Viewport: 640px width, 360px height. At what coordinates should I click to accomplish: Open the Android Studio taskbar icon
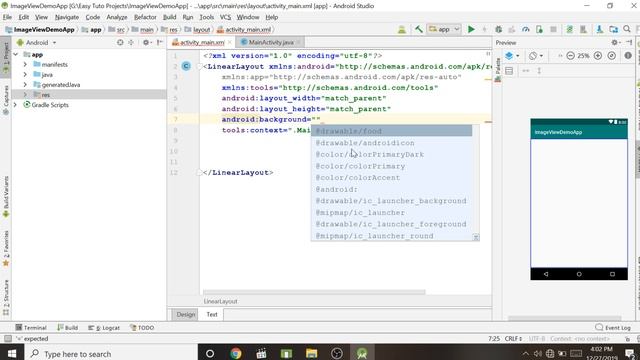click(x=362, y=353)
